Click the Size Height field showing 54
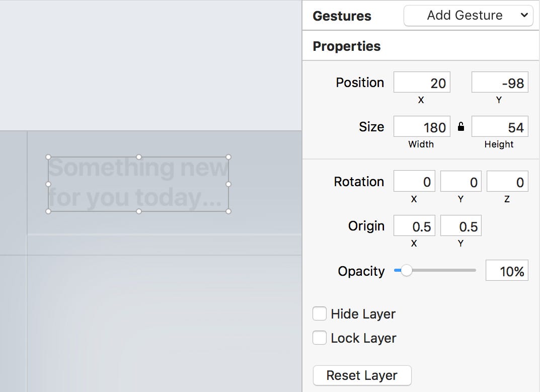The image size is (540, 392). pos(499,127)
